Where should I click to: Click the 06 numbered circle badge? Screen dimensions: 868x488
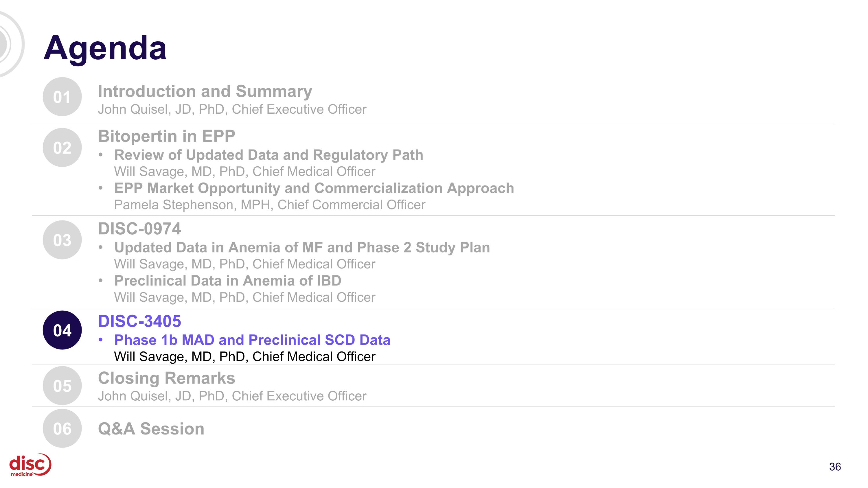tap(62, 428)
